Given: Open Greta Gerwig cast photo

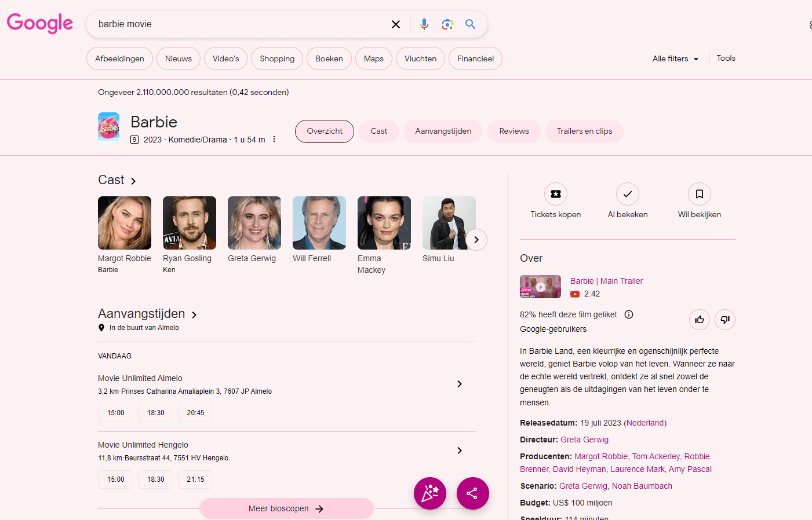Looking at the screenshot, I should tap(254, 223).
